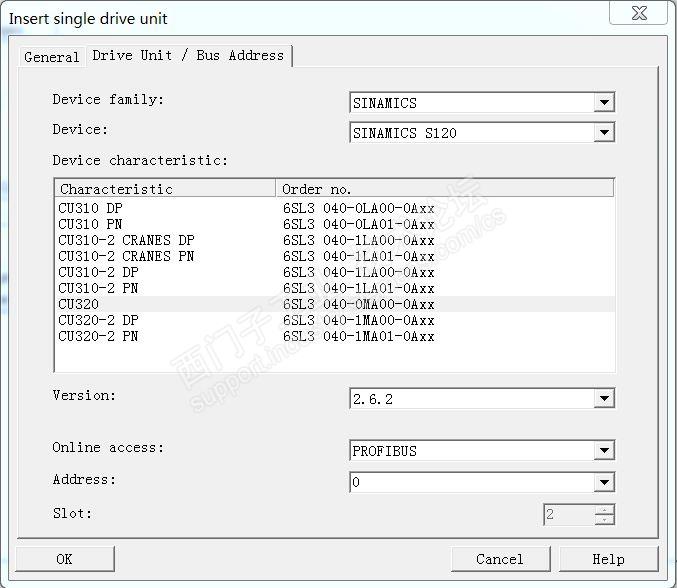Decrease Slot value with down stepper
The image size is (677, 588).
pos(604,519)
